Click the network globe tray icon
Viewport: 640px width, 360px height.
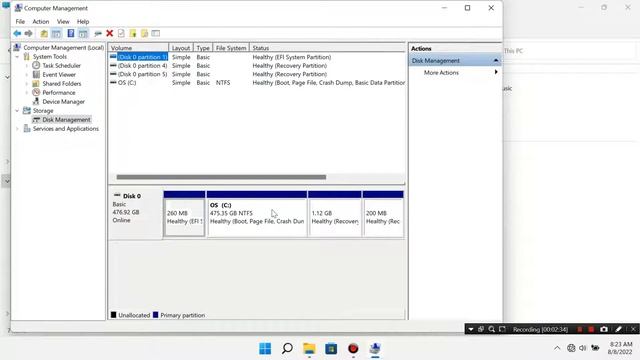571,348
